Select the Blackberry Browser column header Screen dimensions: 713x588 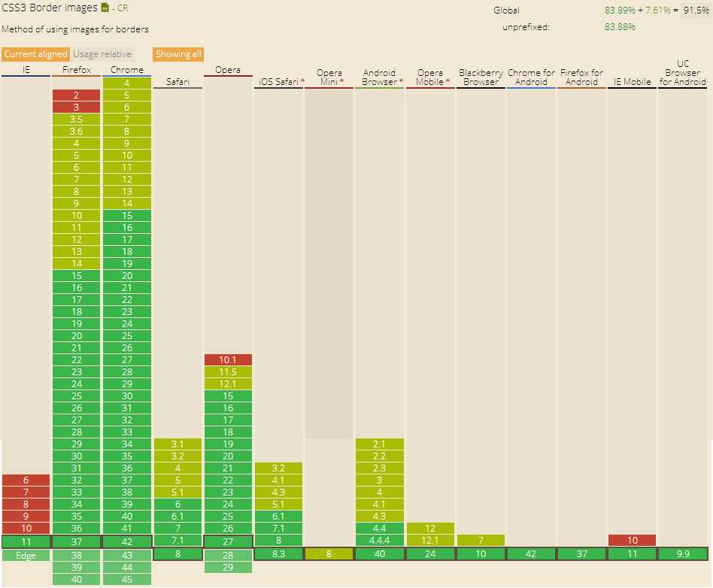481,77
